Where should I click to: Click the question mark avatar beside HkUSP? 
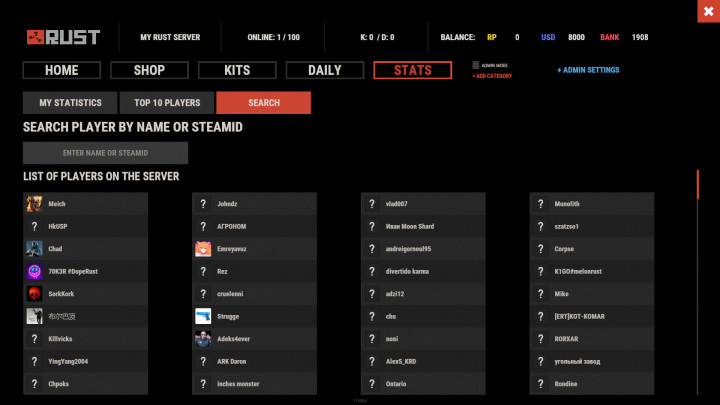(34, 226)
